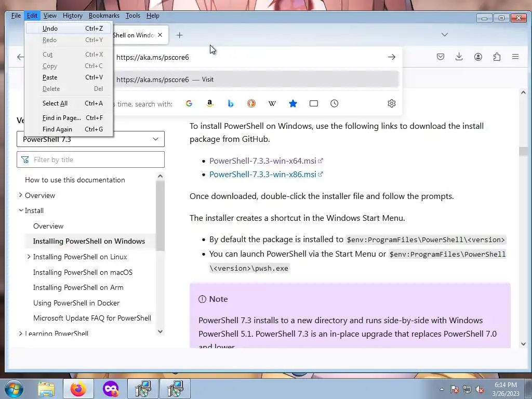The height and width of the screenshot is (399, 532).
Task: Open Pocket save icon
Action: pos(441,57)
